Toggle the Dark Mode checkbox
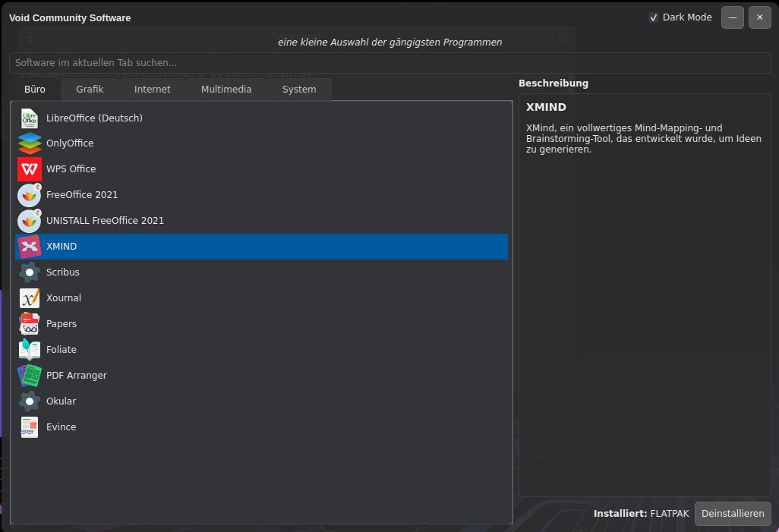This screenshot has height=532, width=779. pyautogui.click(x=654, y=17)
